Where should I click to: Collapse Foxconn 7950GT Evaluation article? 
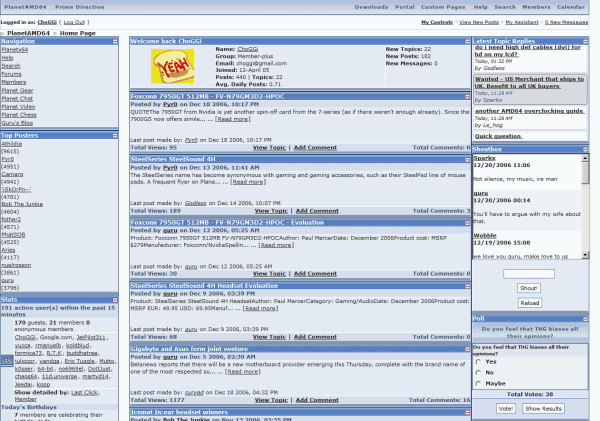click(467, 223)
